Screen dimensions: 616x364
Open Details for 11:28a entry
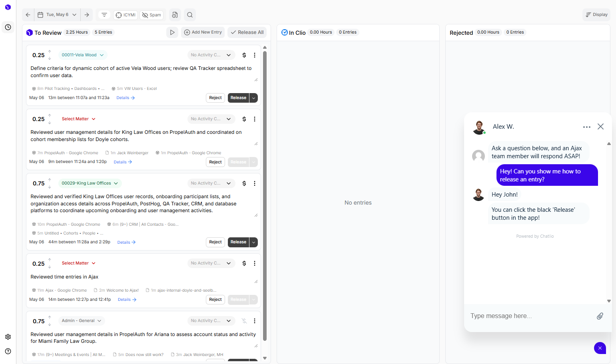click(x=126, y=243)
